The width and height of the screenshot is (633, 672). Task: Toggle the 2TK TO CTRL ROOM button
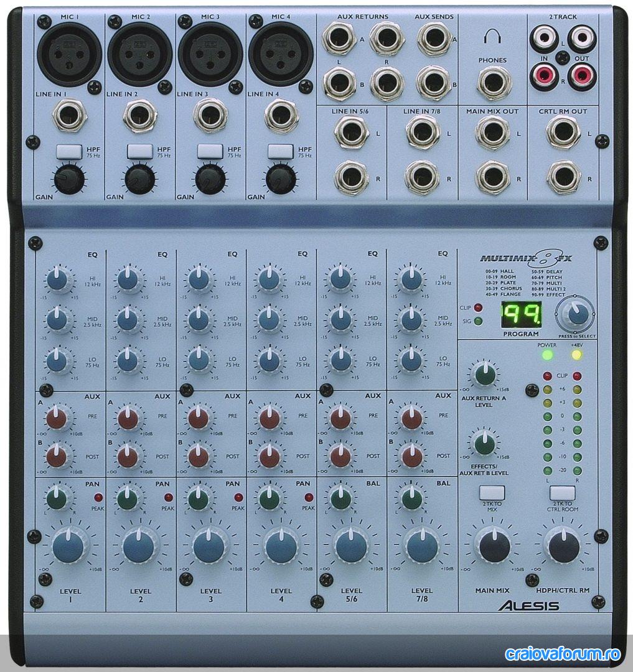pos(562,493)
